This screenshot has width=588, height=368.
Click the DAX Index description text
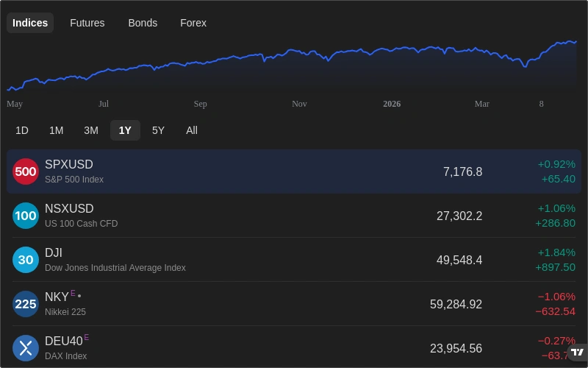coord(66,356)
